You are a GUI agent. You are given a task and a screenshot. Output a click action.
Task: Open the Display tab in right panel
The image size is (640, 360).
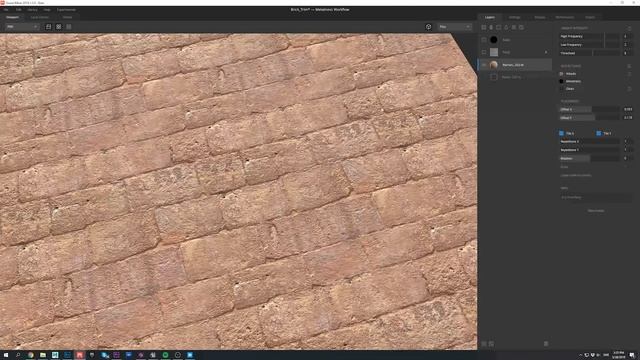click(x=540, y=17)
